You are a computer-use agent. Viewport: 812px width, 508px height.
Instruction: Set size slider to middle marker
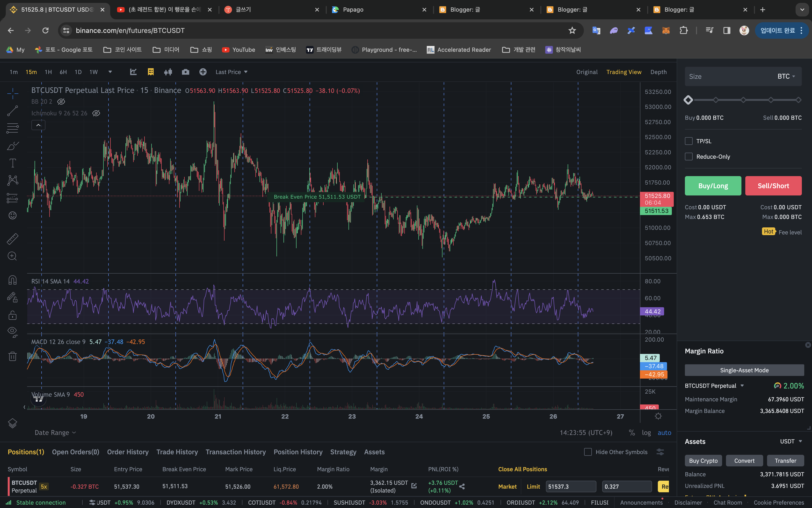[743, 100]
